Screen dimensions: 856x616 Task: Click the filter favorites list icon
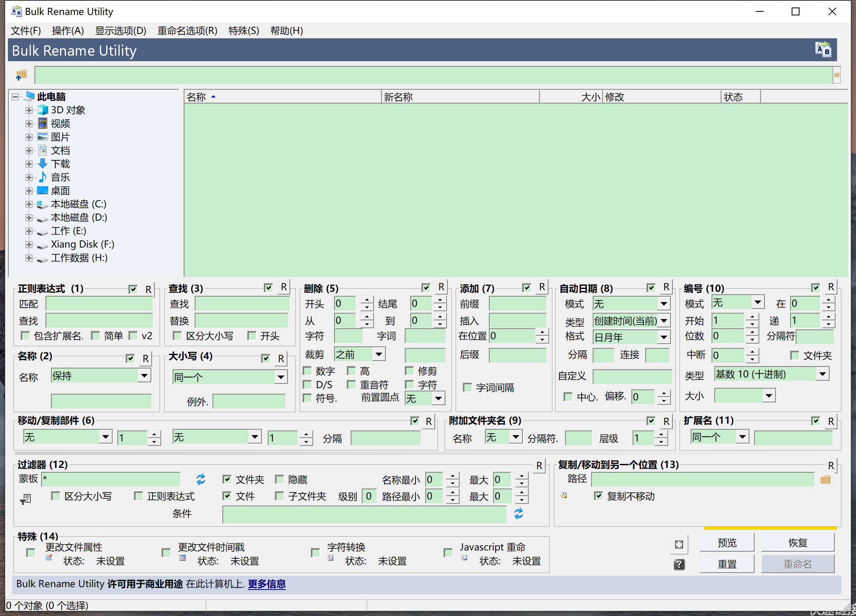tap(25, 500)
